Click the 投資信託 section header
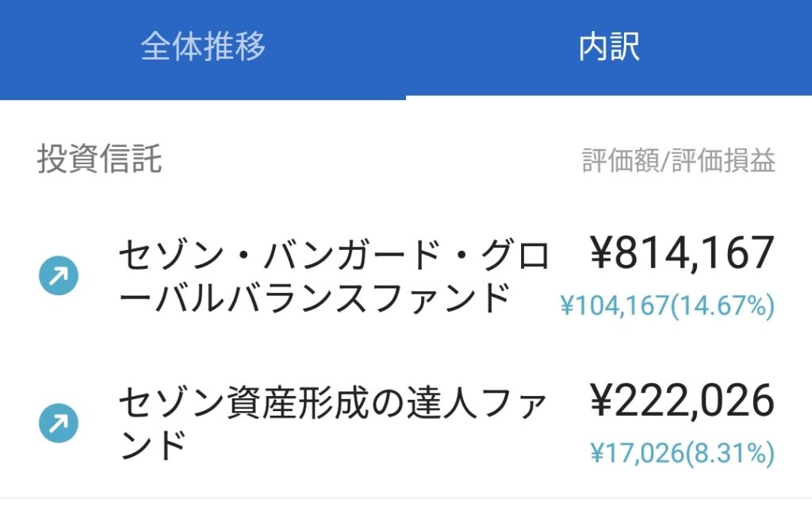The width and height of the screenshot is (812, 515). (x=99, y=159)
